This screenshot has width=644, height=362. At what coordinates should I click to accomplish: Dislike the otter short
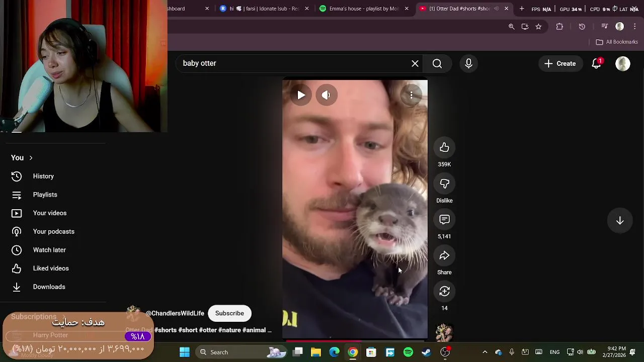pos(444,184)
